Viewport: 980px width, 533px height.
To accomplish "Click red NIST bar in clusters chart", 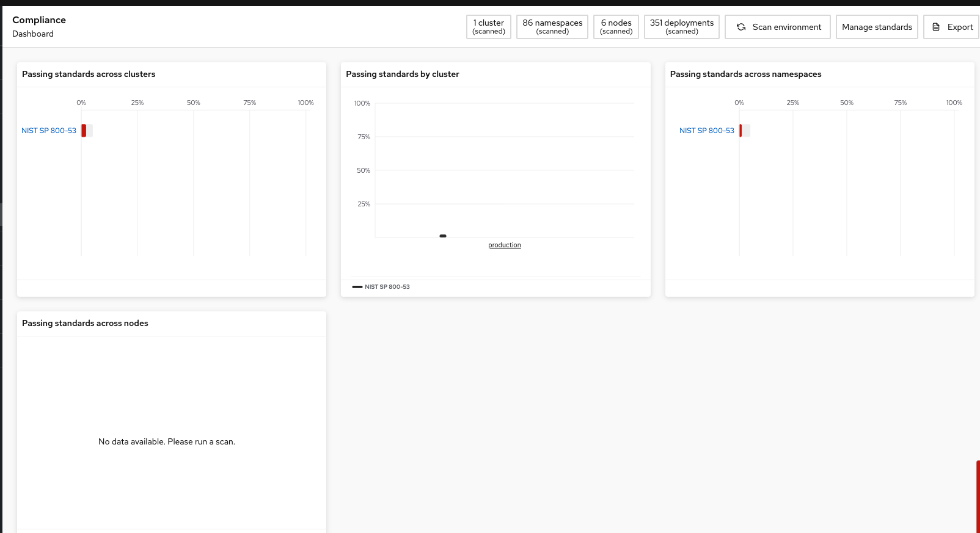I will coord(84,131).
